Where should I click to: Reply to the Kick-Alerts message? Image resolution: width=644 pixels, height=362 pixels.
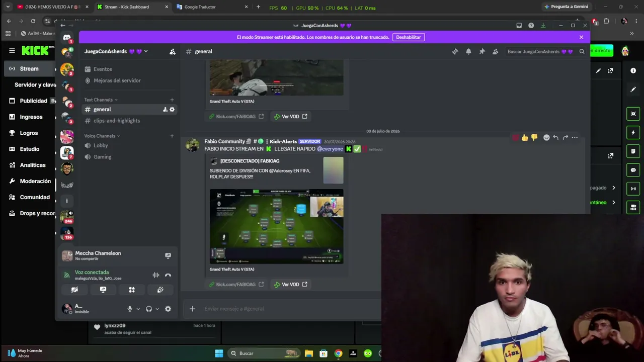click(555, 137)
